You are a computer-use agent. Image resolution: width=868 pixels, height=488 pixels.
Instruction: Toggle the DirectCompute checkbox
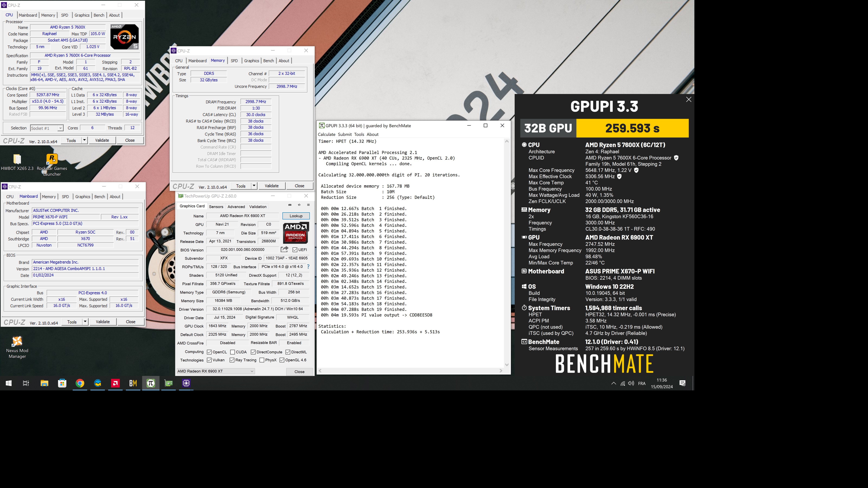pyautogui.click(x=253, y=352)
